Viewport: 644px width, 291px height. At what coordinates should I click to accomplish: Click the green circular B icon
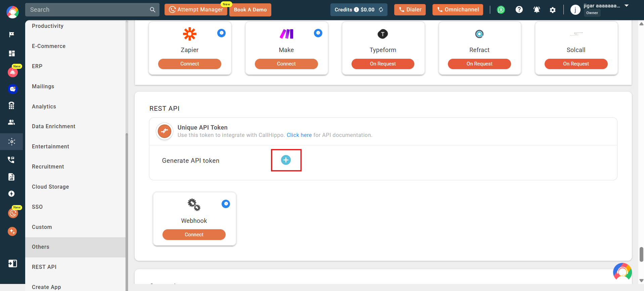pyautogui.click(x=501, y=10)
